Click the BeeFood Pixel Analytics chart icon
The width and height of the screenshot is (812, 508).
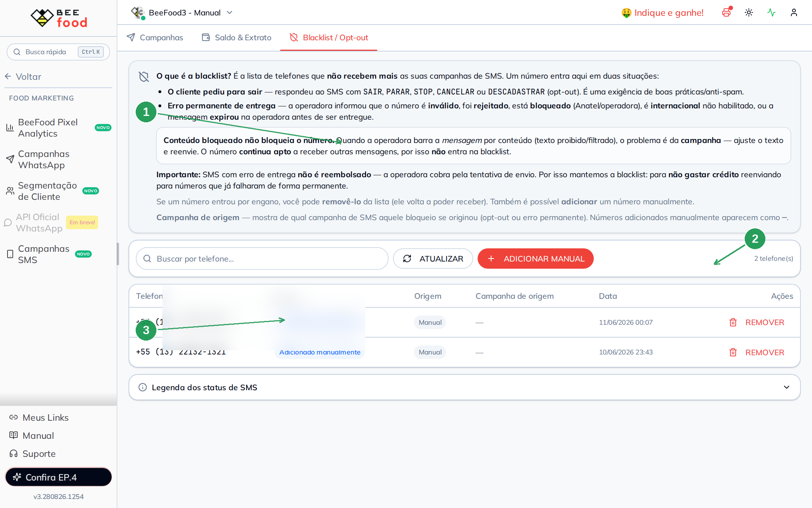[x=10, y=128]
